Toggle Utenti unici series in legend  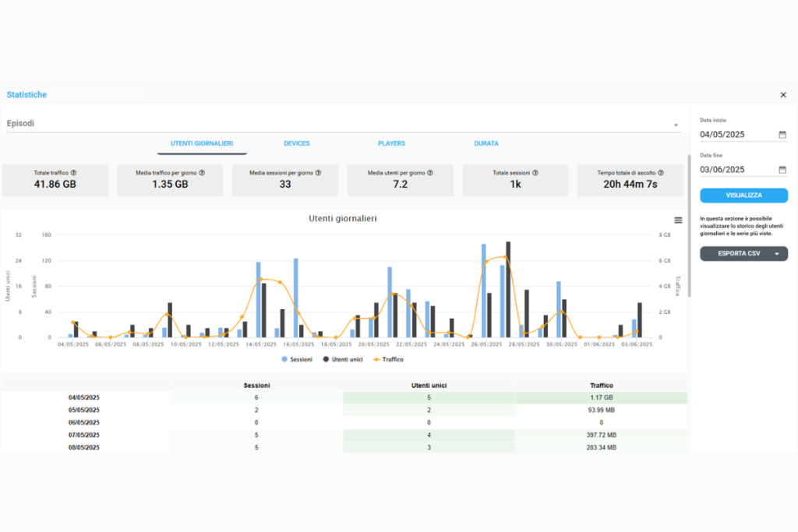point(343,360)
